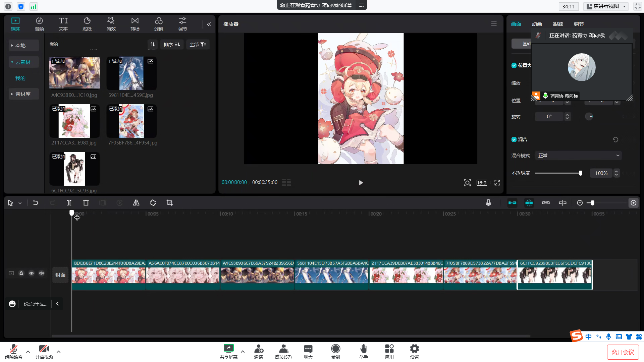Select the mirror flip tool icon

click(136, 203)
